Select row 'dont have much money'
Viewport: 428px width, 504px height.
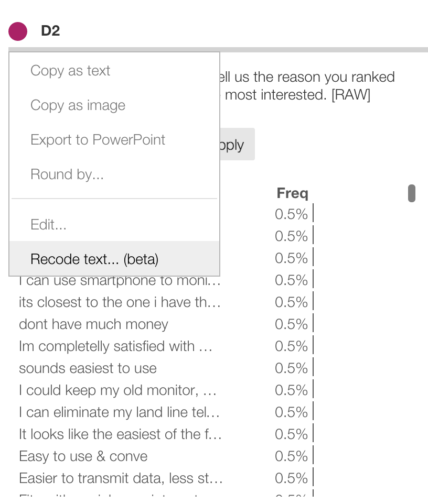[93, 324]
